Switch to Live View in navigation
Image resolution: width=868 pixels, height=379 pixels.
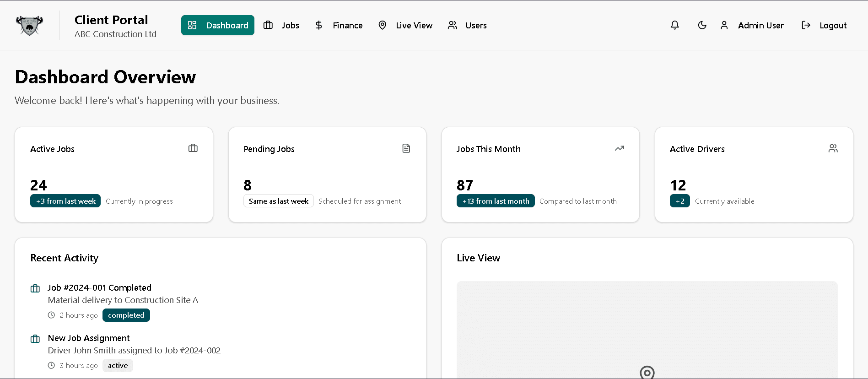click(405, 25)
